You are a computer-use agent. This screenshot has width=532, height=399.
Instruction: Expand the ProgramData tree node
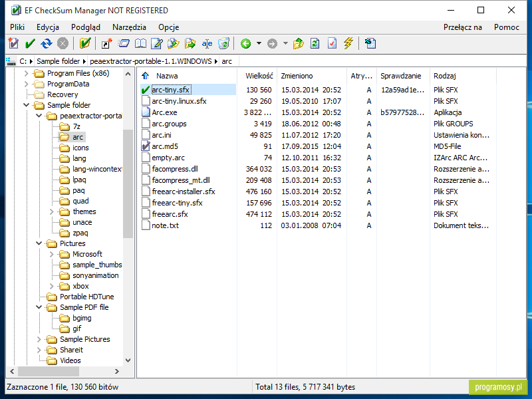tap(27, 84)
